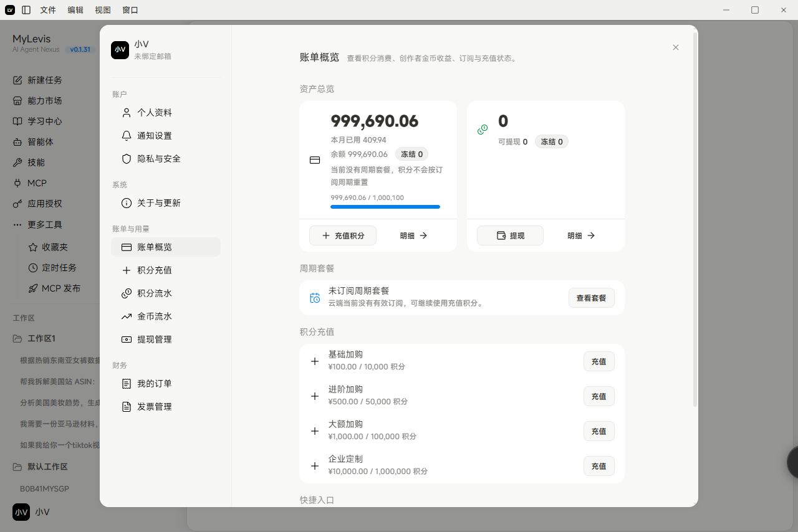
Task: Click the points usage progress bar
Action: (x=385, y=207)
